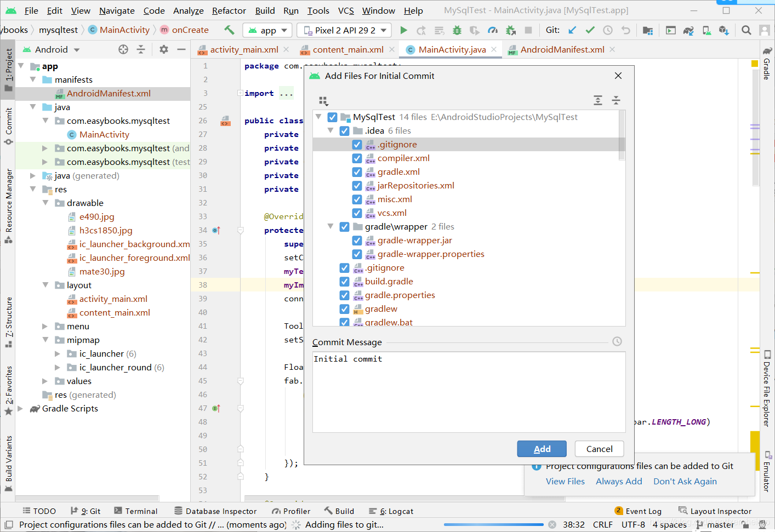Switch to the AndroidManifest.xml tab
The image size is (775, 532).
(x=564, y=49)
